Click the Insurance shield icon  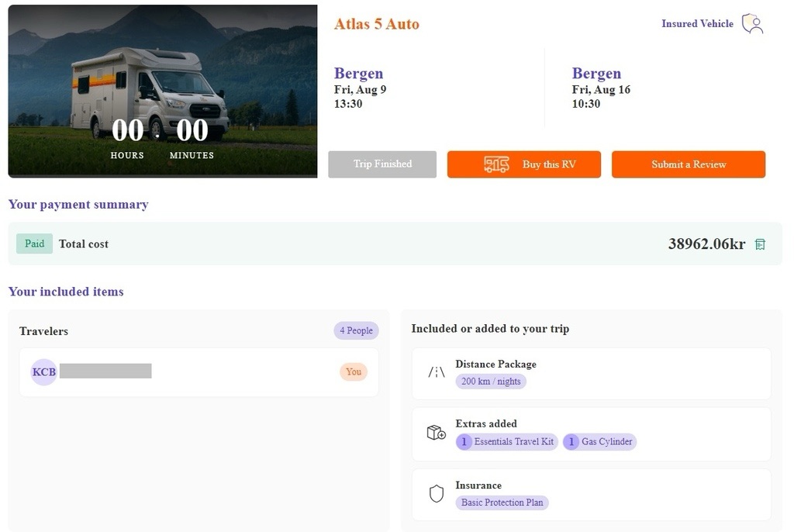pyautogui.click(x=437, y=494)
